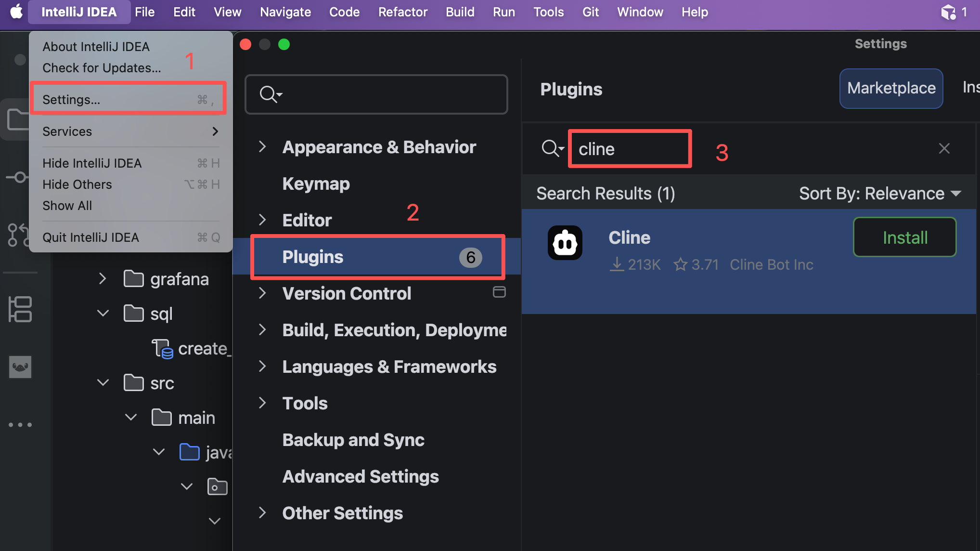Select the Keymap settings page
The image size is (980, 551).
coord(316,184)
